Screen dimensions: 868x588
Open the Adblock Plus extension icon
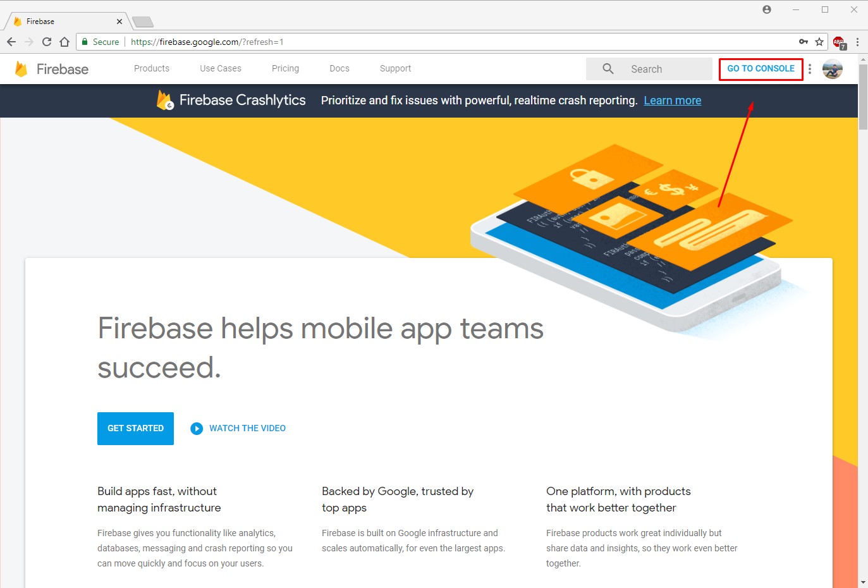point(838,42)
